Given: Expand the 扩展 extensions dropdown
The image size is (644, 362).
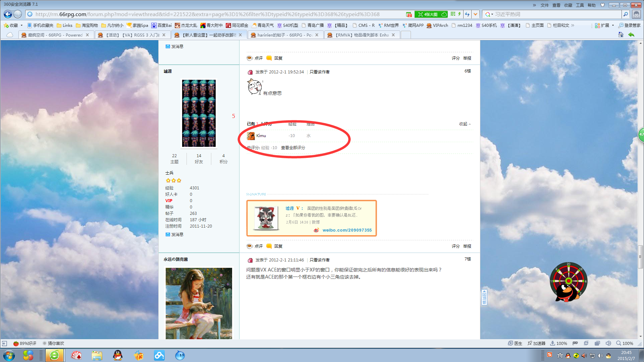Looking at the screenshot, I should pyautogui.click(x=613, y=25).
